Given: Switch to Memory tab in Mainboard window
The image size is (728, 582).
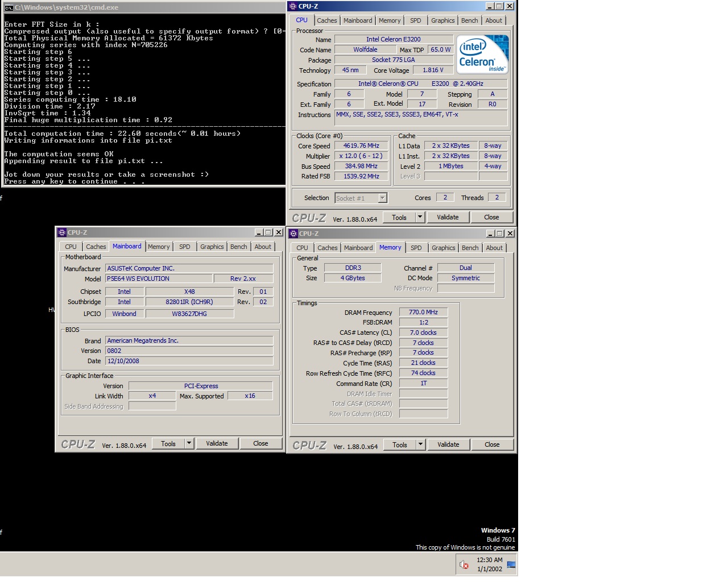Looking at the screenshot, I should (x=159, y=247).
